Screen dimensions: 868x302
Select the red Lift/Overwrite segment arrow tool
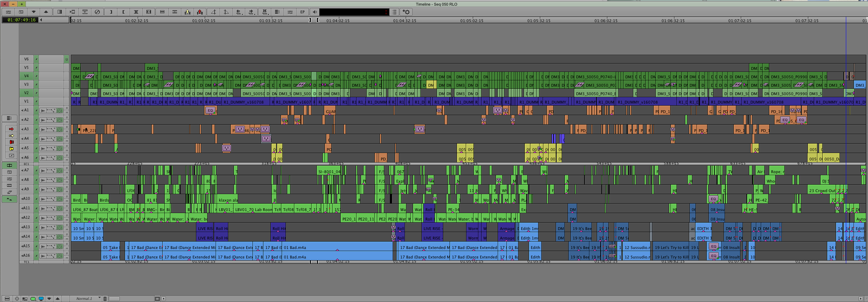pos(11,129)
